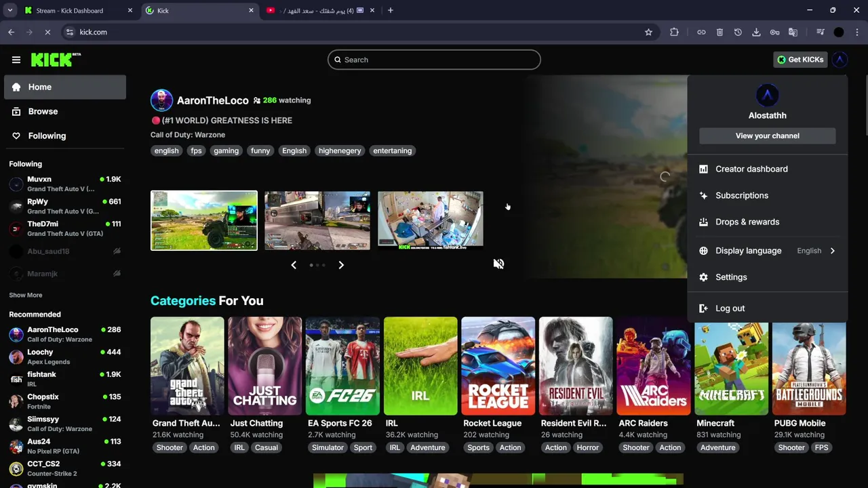Click the trash can toolbar icon

pos(719,32)
